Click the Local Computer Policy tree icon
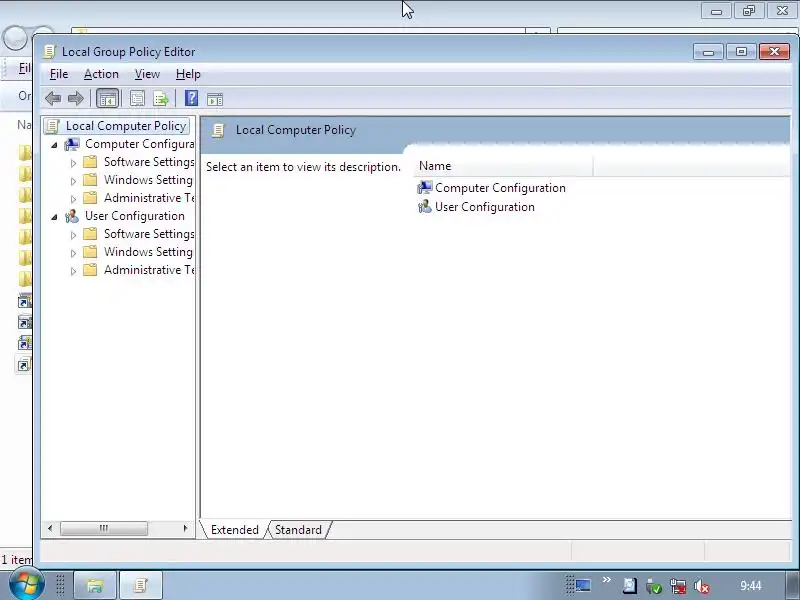The height and width of the screenshot is (600, 800). [53, 126]
